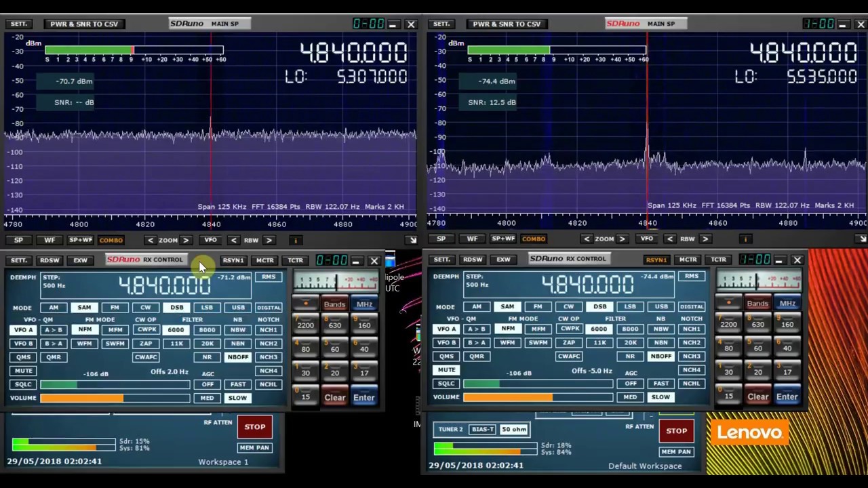This screenshot has width=868, height=488.
Task: Click the 'Workspace 1' label
Action: click(x=223, y=462)
